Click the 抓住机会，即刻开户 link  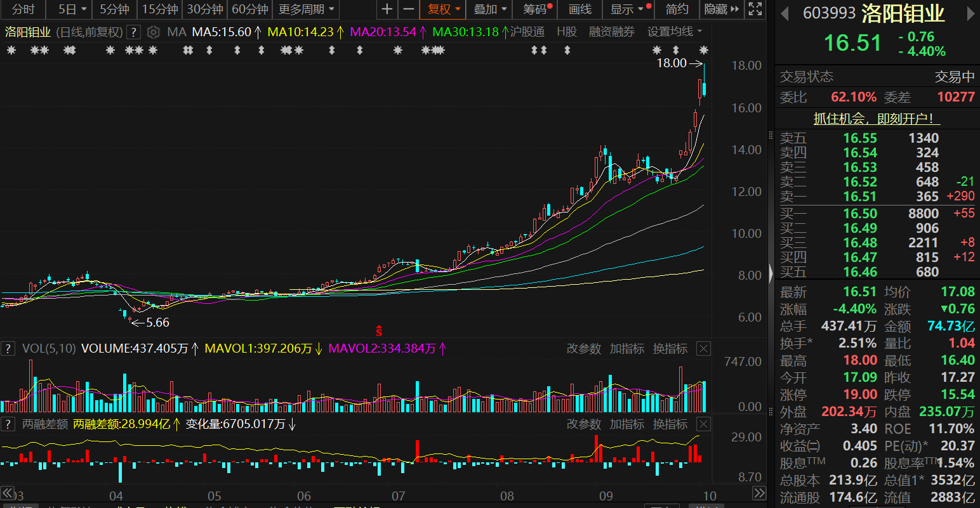coord(876,119)
